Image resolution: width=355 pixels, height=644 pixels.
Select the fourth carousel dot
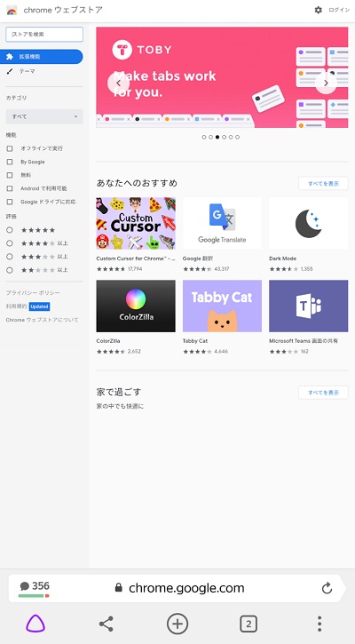pyautogui.click(x=224, y=137)
